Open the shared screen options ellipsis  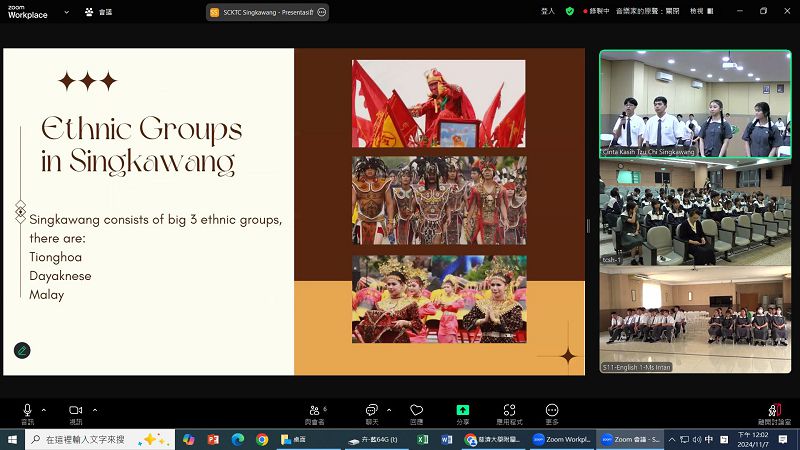320,12
